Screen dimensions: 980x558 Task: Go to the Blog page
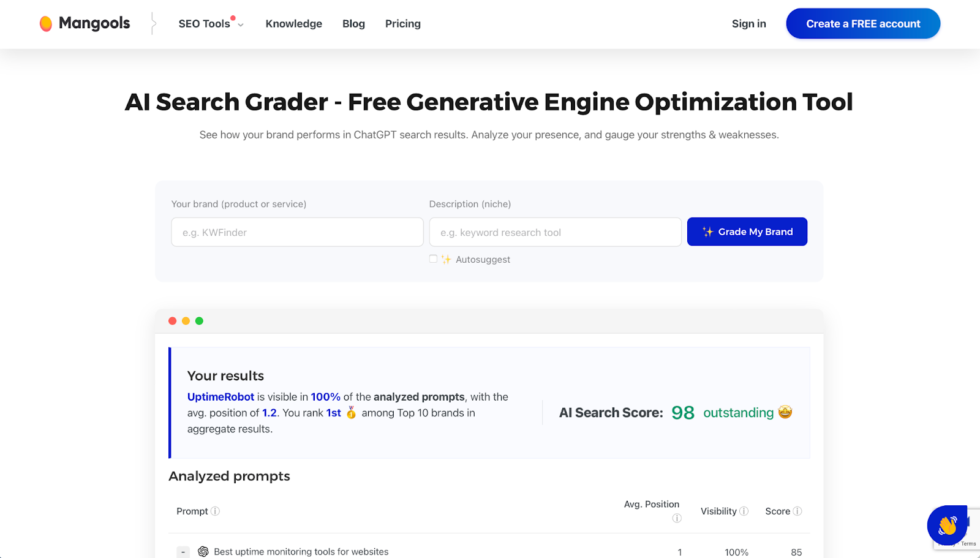[353, 24]
